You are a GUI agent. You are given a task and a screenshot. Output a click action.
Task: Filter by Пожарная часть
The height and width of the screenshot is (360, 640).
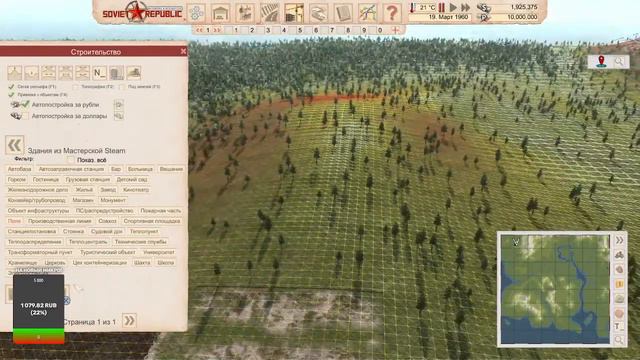(x=160, y=211)
